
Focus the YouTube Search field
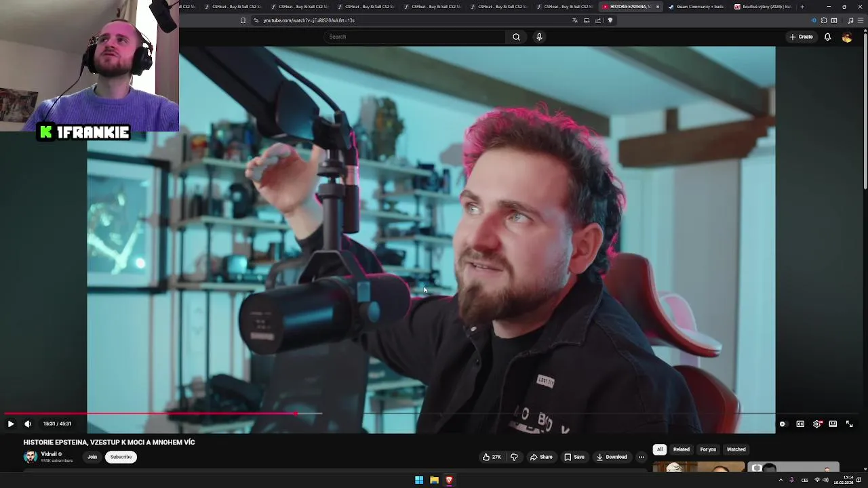click(415, 37)
